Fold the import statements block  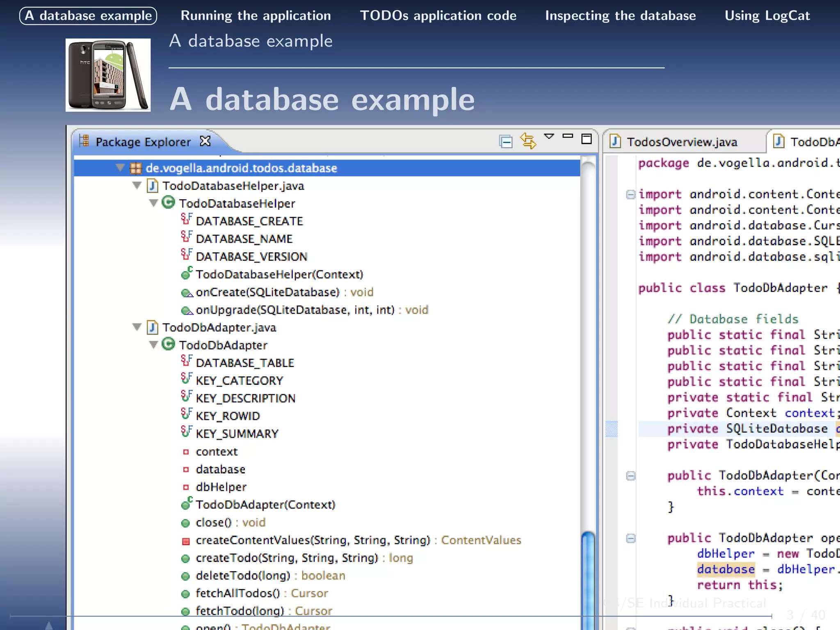pos(630,194)
